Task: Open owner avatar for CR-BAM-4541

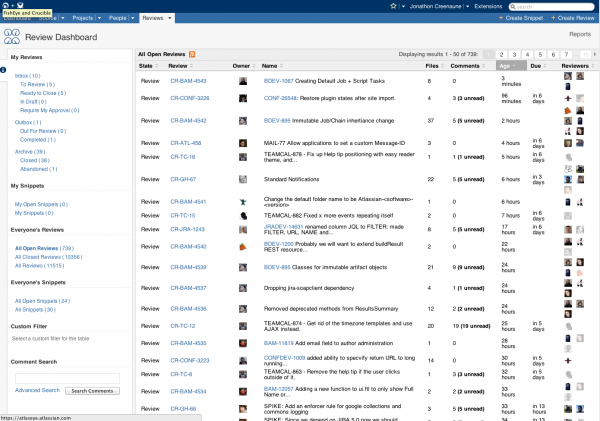Action: coord(243,202)
